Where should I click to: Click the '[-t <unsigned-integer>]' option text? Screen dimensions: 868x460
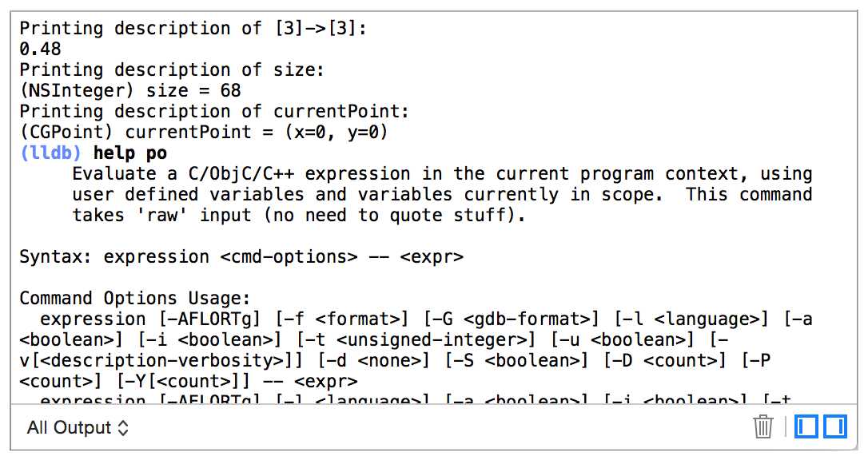[416, 339]
